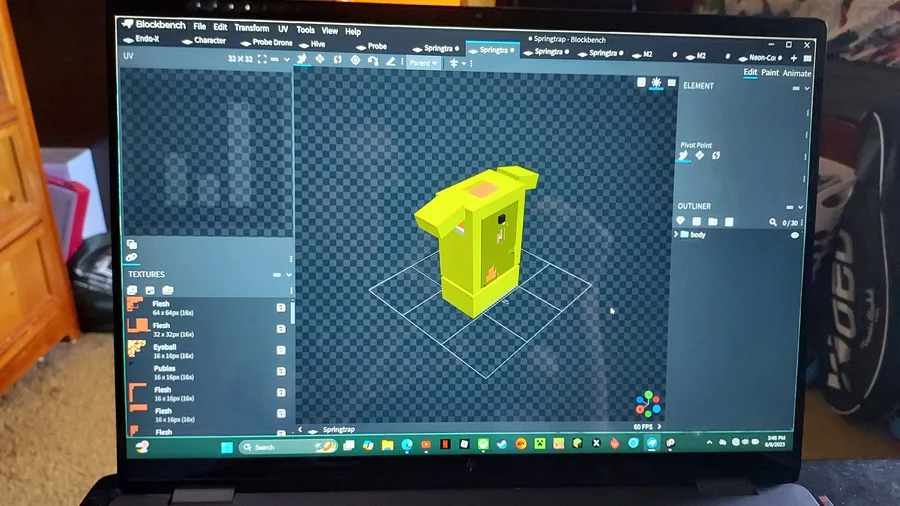Click the viewport axis navigation gizmo
900x506 pixels.
[648, 404]
